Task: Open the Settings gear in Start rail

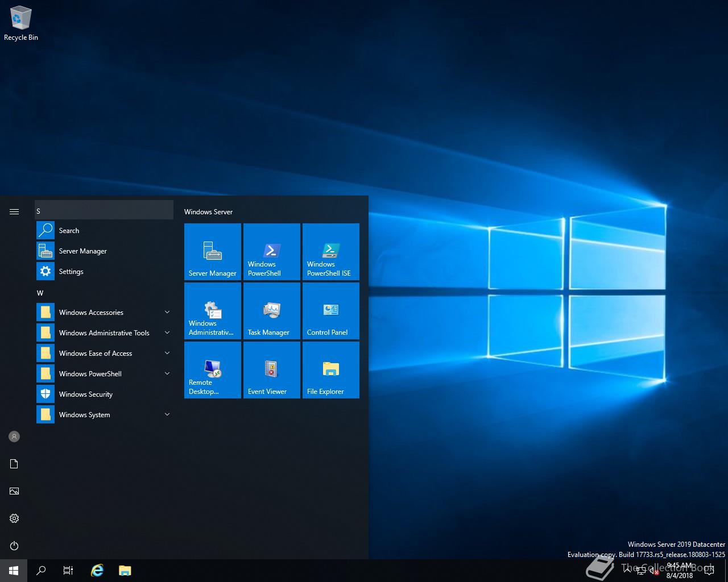Action: point(14,518)
